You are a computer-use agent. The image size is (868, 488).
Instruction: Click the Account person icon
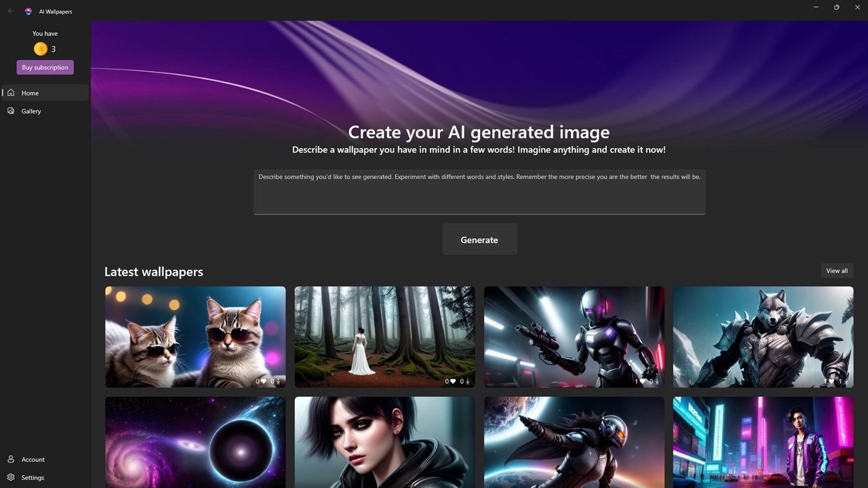[x=11, y=459]
